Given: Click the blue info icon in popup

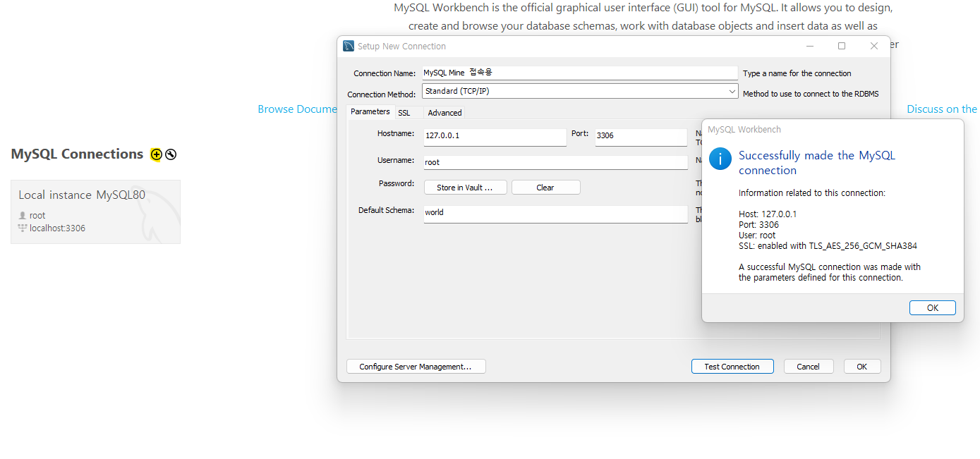Looking at the screenshot, I should pyautogui.click(x=720, y=159).
